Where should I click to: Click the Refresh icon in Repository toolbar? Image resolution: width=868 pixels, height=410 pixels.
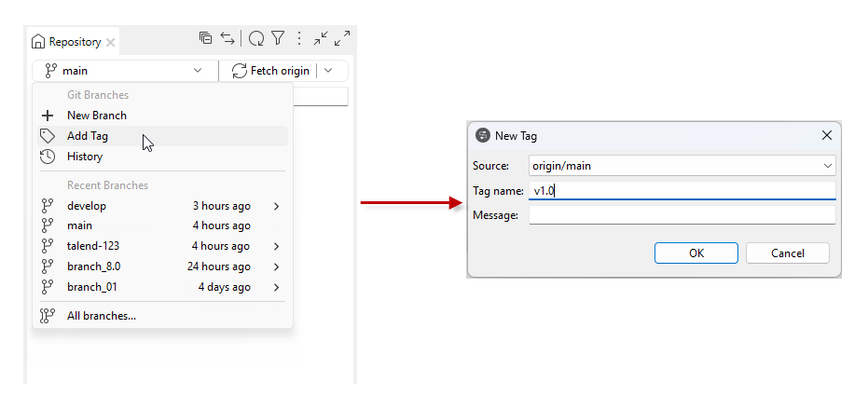click(x=255, y=39)
